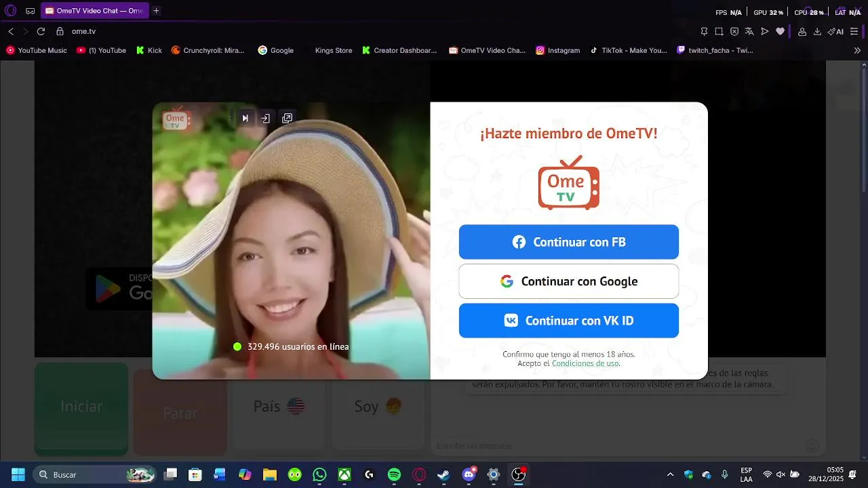This screenshot has height=488, width=868.
Task: Click muted volume tray icon
Action: click(781, 474)
